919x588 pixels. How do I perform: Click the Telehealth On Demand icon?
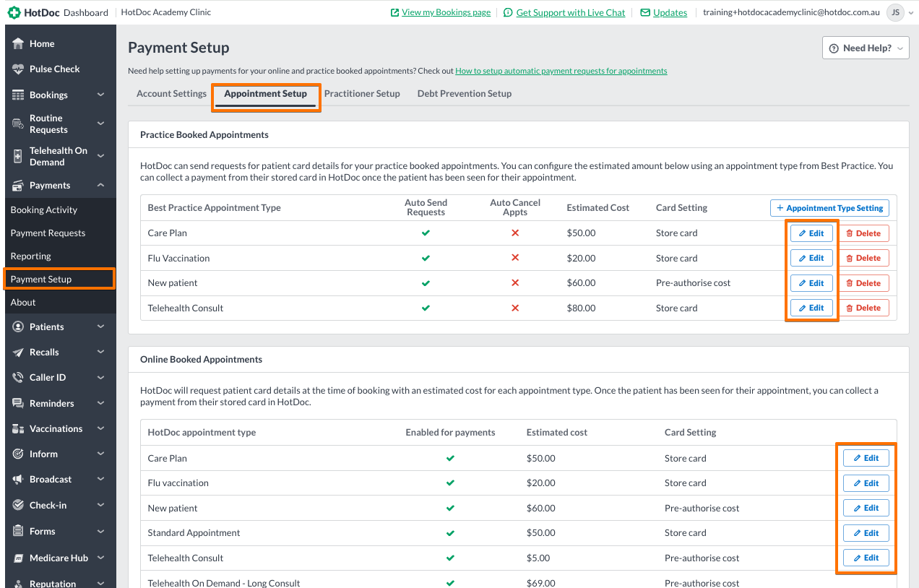[18, 156]
